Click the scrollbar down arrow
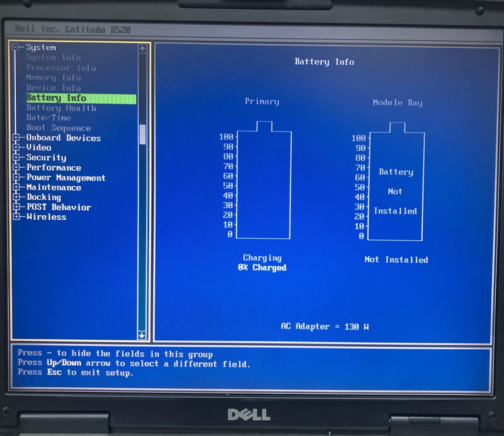This screenshot has height=436, width=504. tap(142, 335)
